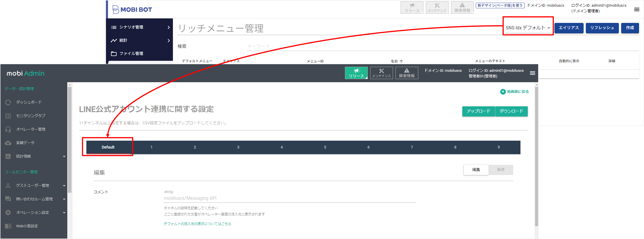
Task: Click the デフォルトメニュー column header
Action: point(197,61)
